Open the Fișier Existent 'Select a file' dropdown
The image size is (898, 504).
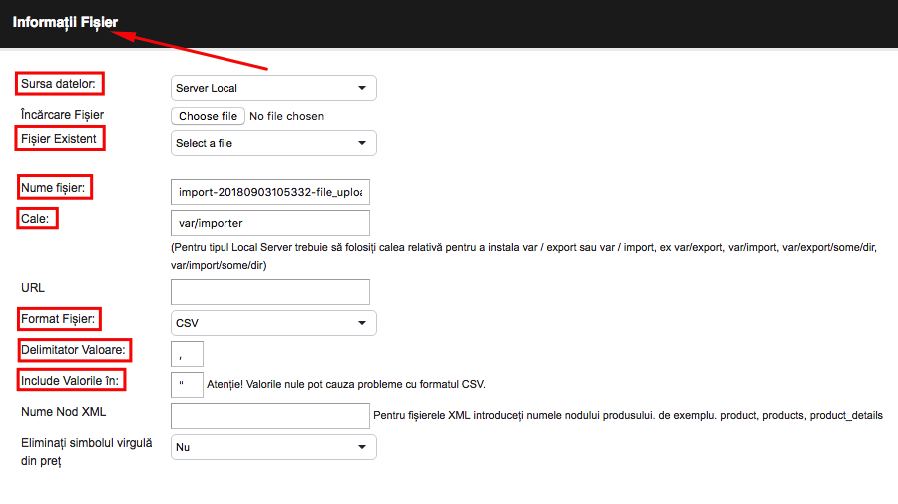coord(273,143)
